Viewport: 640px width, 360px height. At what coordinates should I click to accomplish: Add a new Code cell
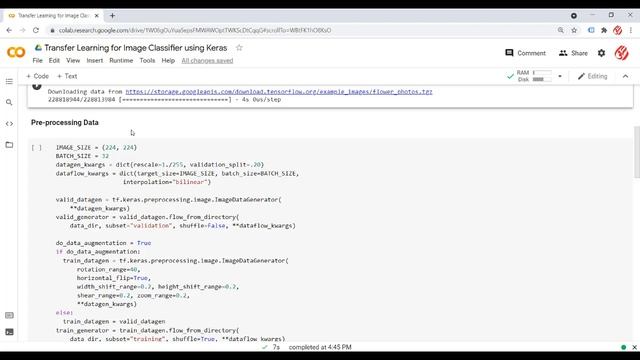coord(37,76)
